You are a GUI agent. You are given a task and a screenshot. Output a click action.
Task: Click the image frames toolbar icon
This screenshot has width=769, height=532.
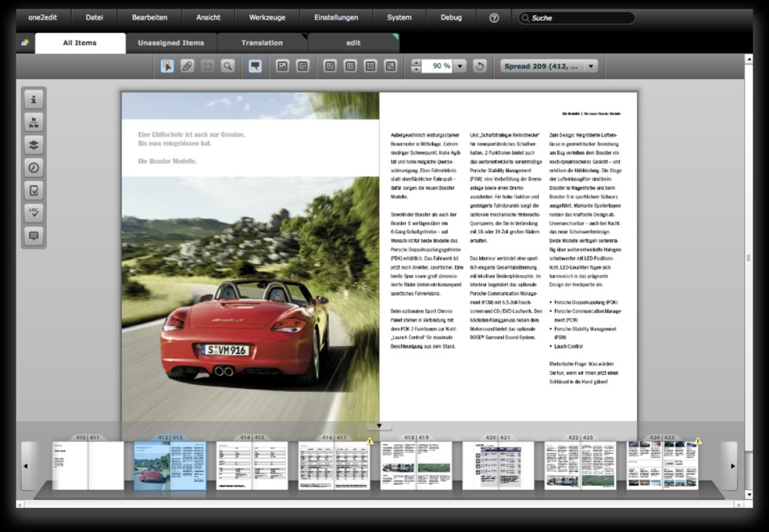tap(283, 66)
